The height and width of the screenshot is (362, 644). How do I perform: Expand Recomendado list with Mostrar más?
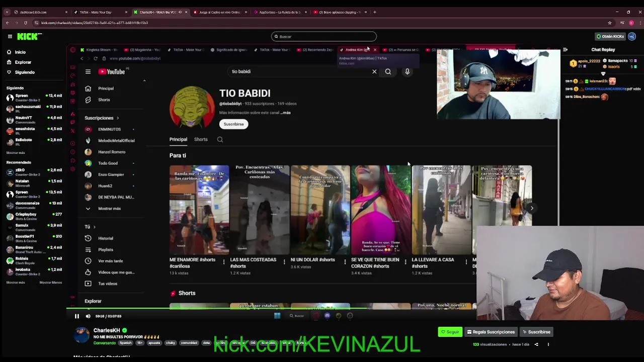click(16, 283)
